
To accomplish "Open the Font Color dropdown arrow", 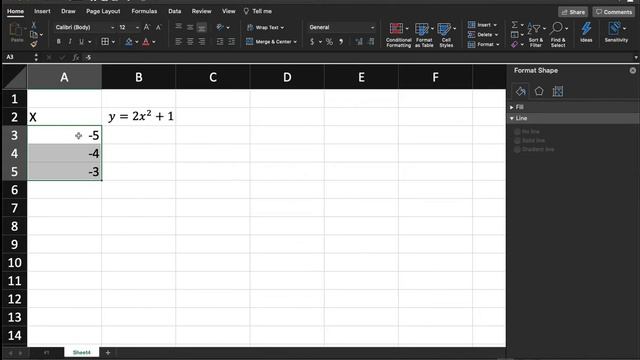I will [154, 42].
